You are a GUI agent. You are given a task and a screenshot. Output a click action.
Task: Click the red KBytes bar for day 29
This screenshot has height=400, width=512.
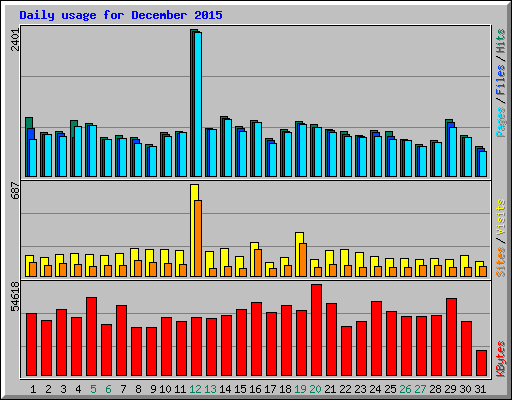(x=451, y=337)
